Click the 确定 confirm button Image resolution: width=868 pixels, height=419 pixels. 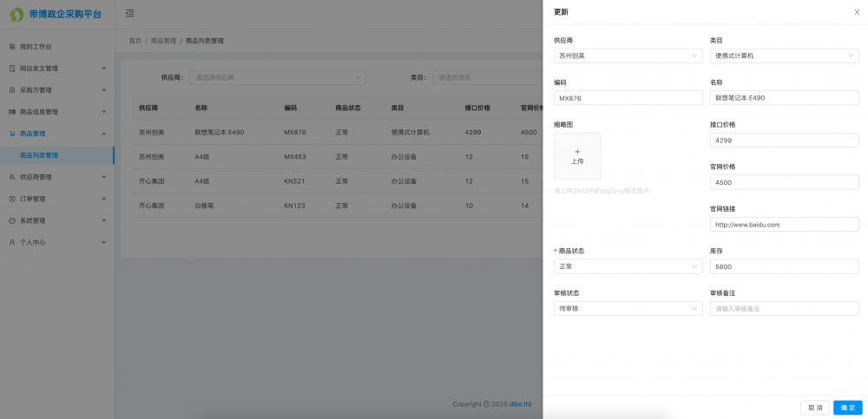pos(847,408)
